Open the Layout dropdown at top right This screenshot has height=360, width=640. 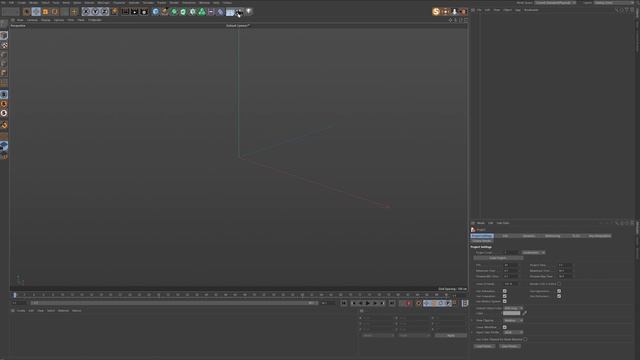pos(614,2)
